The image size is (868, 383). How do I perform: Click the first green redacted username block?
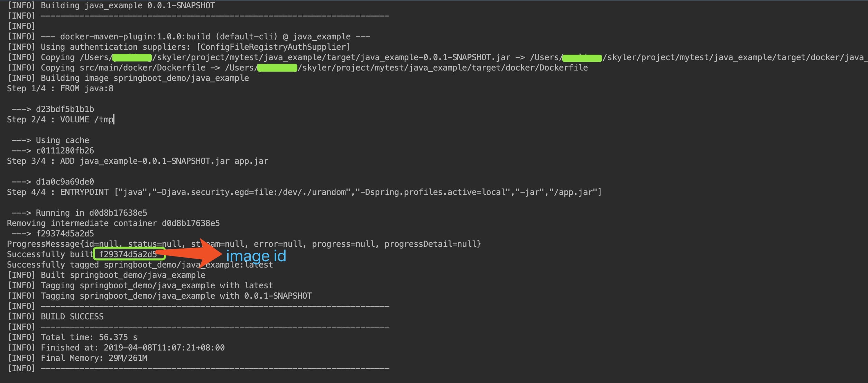tap(132, 58)
